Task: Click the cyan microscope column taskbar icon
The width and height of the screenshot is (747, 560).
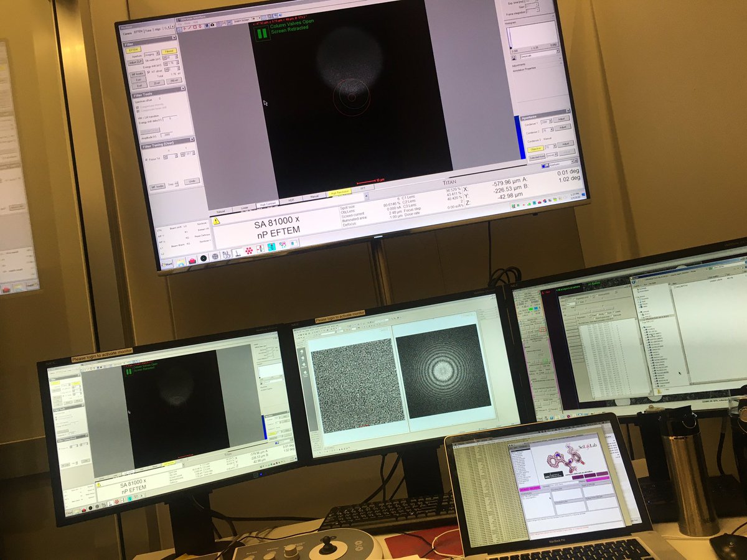Action: pos(271,247)
